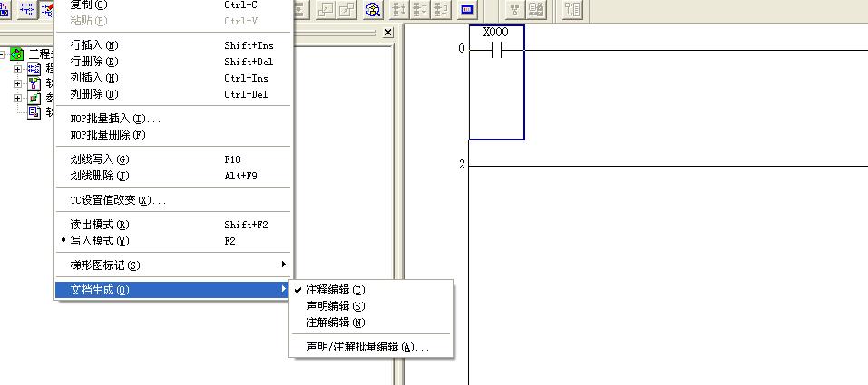Expand the first child node in project tree
Screen dimensions: 868x385
pos(17,69)
